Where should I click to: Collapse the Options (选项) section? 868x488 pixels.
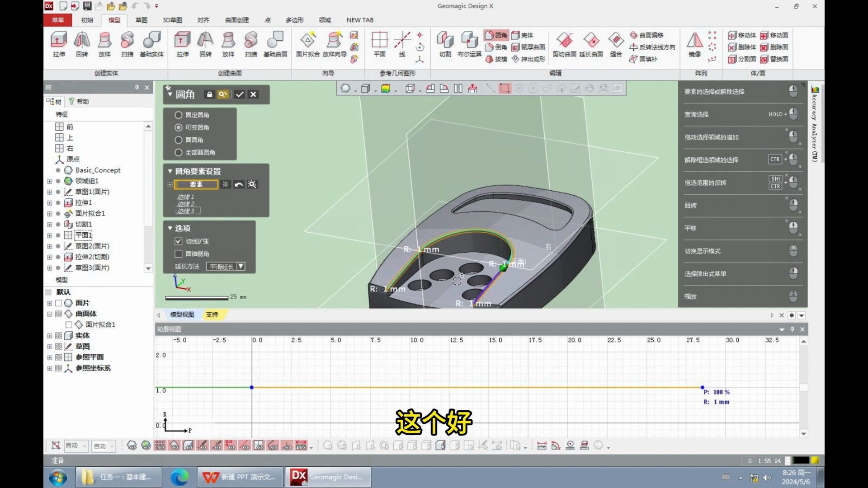170,228
